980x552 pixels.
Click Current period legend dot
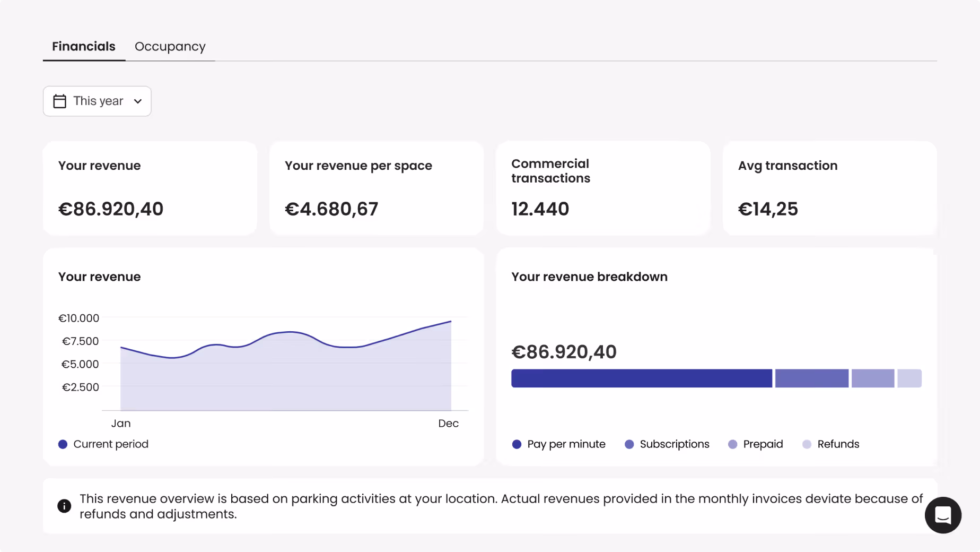(x=63, y=444)
